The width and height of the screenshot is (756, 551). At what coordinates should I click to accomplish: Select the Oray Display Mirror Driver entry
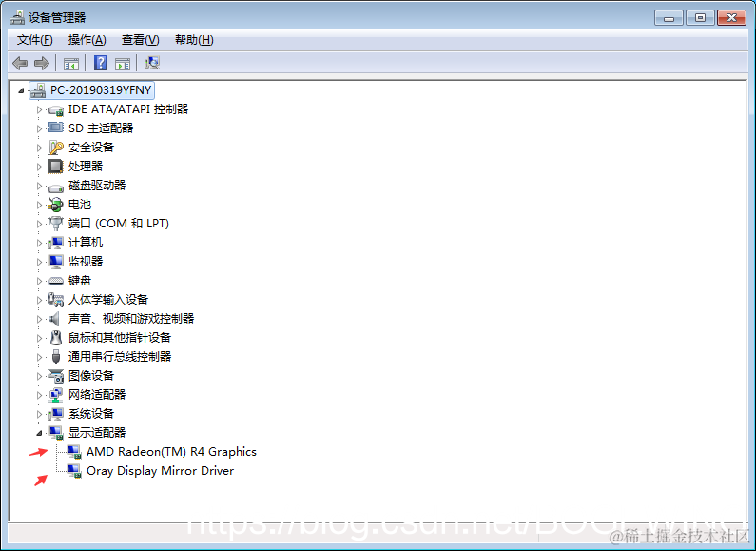[x=160, y=471]
